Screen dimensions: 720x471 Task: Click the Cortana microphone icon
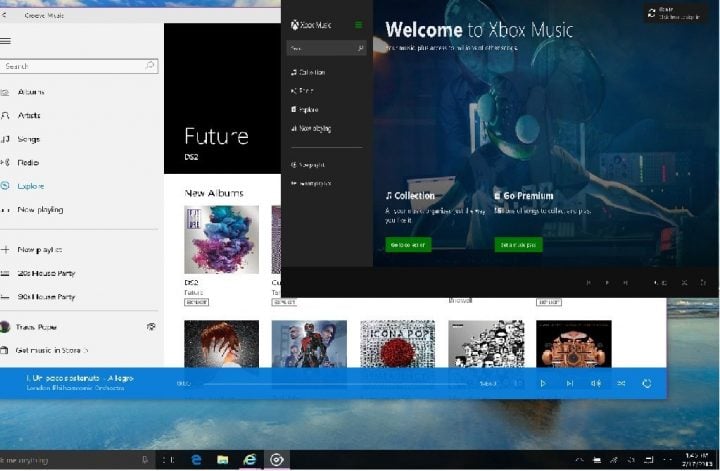(145, 460)
